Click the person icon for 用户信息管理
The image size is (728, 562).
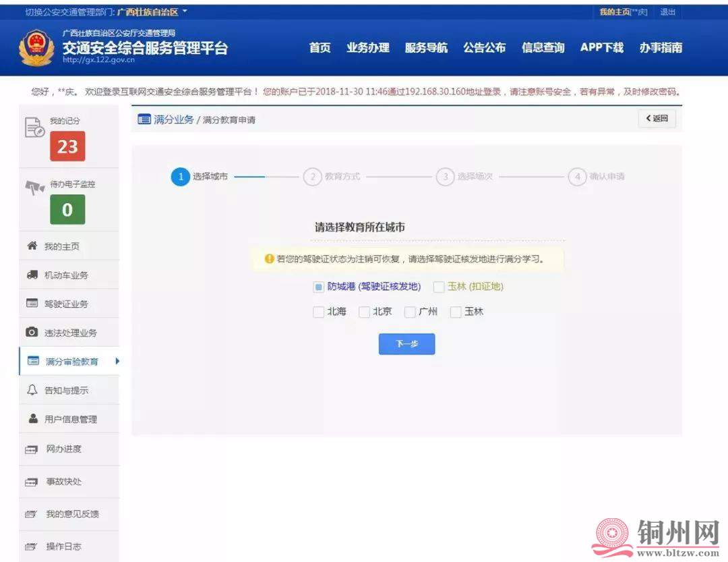click(33, 418)
